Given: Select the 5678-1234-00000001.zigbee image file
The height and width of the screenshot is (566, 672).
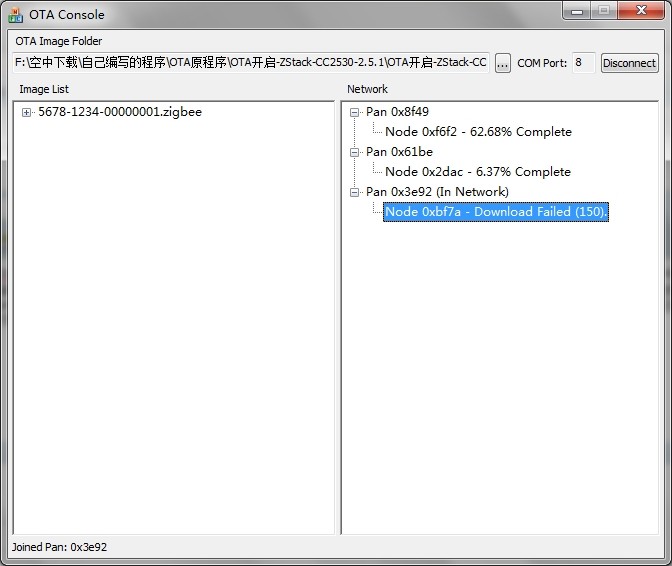Looking at the screenshot, I should coord(120,112).
